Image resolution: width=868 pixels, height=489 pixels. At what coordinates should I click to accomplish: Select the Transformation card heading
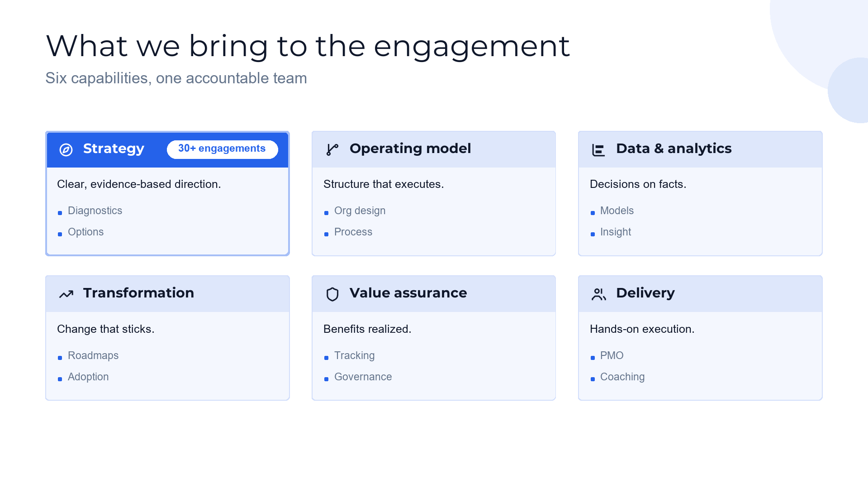138,293
